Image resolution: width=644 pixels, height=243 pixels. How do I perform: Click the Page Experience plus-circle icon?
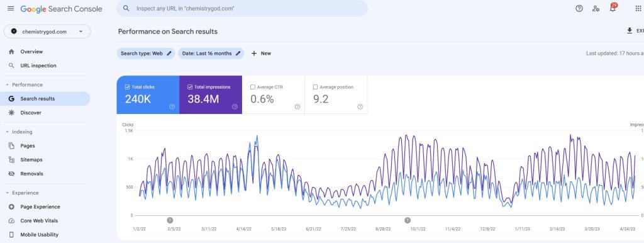[11, 207]
